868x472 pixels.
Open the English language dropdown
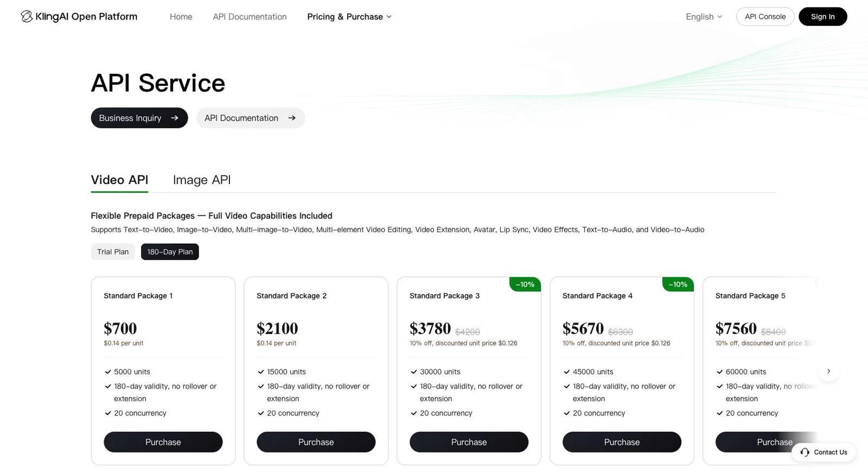(x=704, y=17)
